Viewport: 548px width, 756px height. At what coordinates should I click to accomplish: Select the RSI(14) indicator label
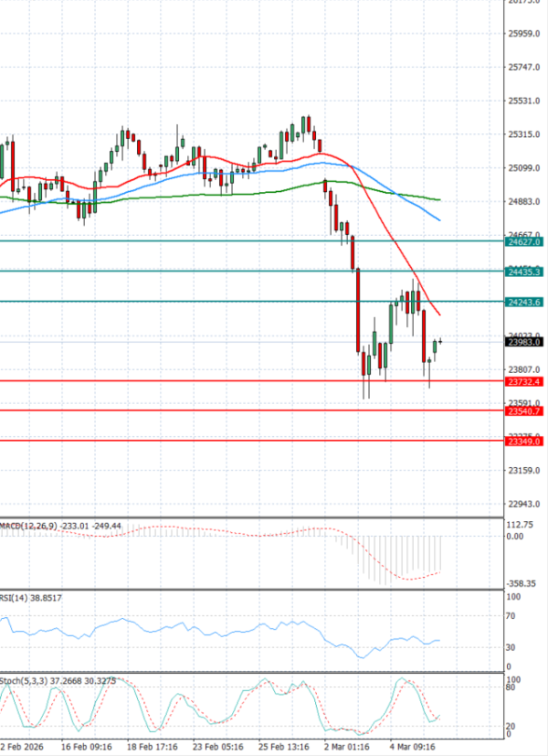coord(18,599)
